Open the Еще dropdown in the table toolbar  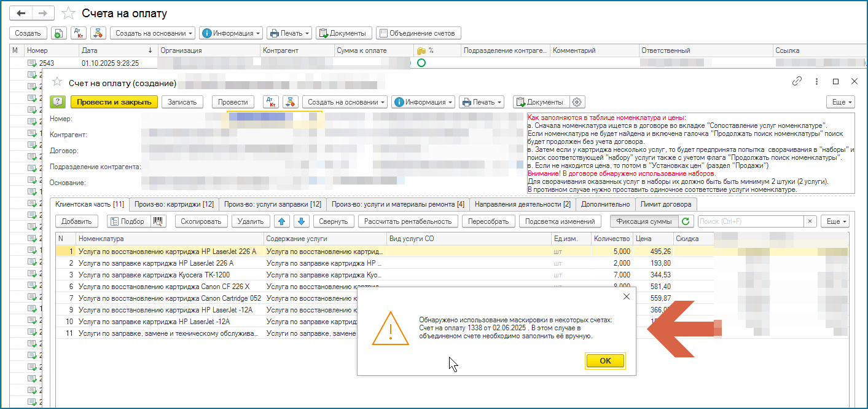(x=837, y=221)
